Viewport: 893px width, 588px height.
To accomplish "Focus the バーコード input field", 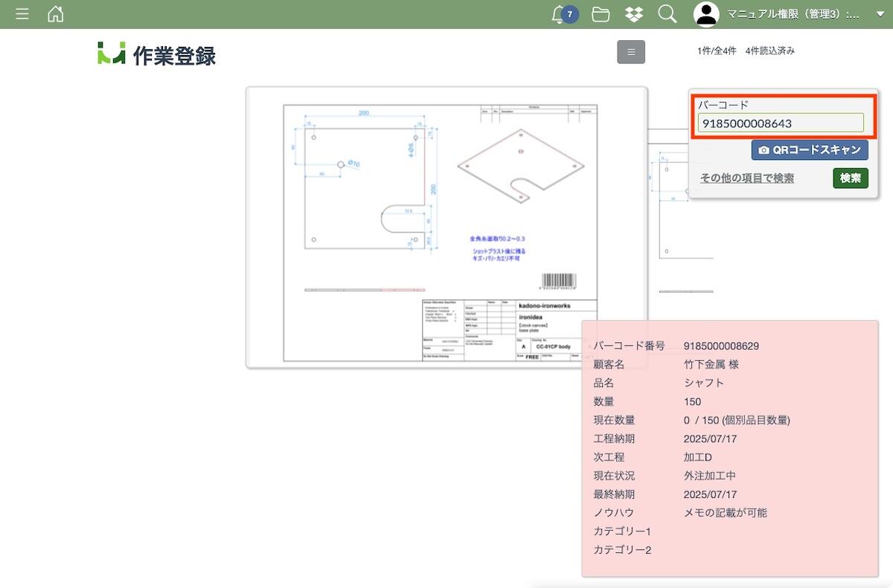I will tap(781, 124).
